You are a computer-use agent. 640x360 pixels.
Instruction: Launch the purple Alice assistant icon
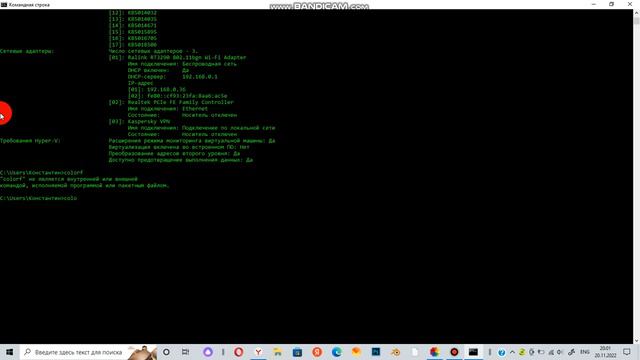coord(208,352)
